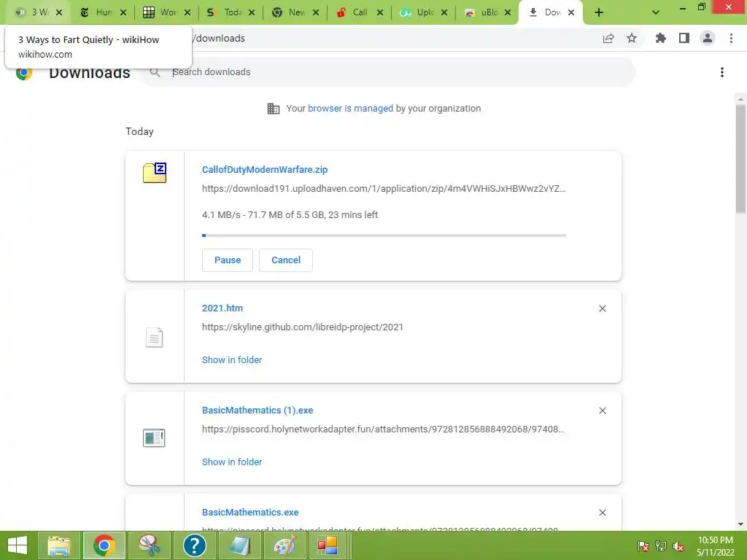Open BasicMathematics (1).exe link

[x=258, y=411]
